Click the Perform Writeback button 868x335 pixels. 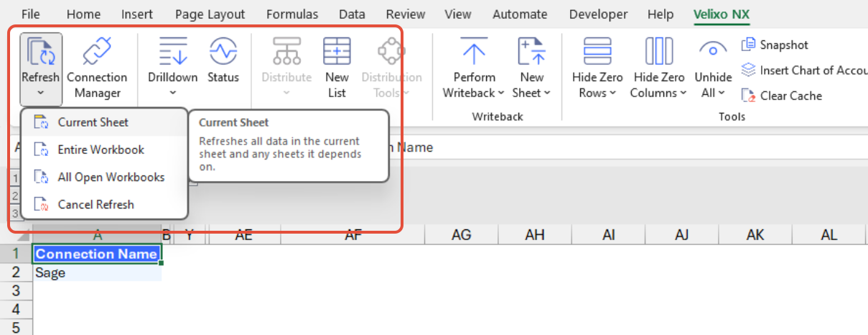[473, 68]
